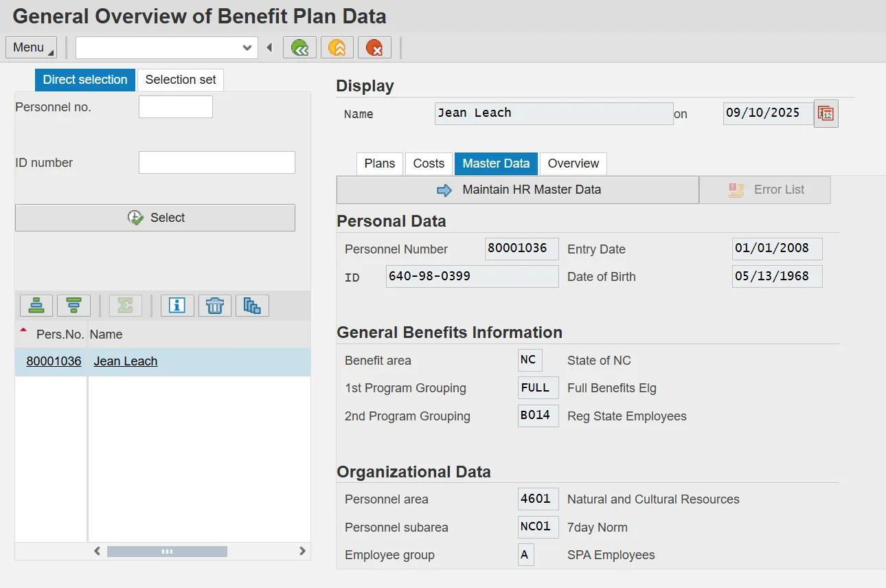Expand the command field dropdown
Image resolution: width=886 pixels, height=588 pixels.
pyautogui.click(x=247, y=47)
